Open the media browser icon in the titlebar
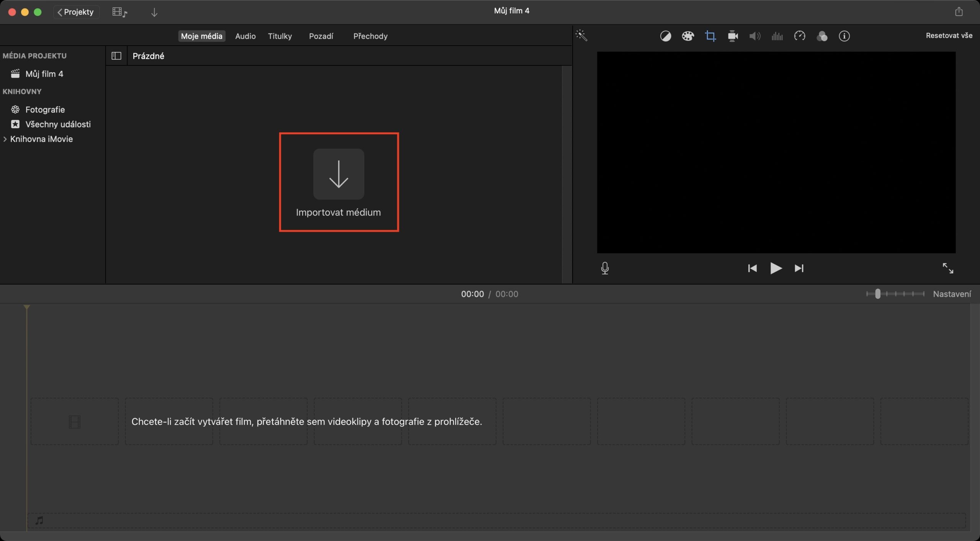Viewport: 980px width, 541px height. [x=119, y=11]
